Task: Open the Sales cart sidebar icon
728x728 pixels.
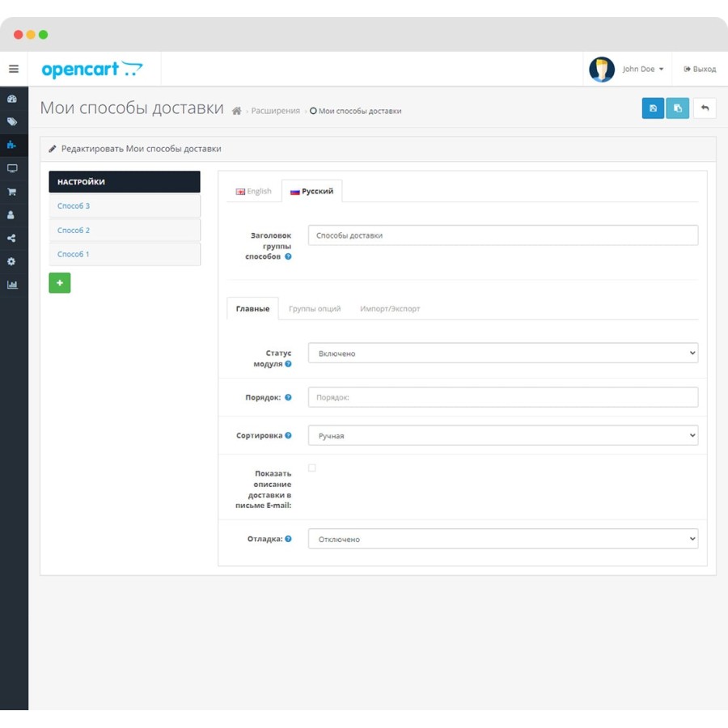Action: [12, 192]
